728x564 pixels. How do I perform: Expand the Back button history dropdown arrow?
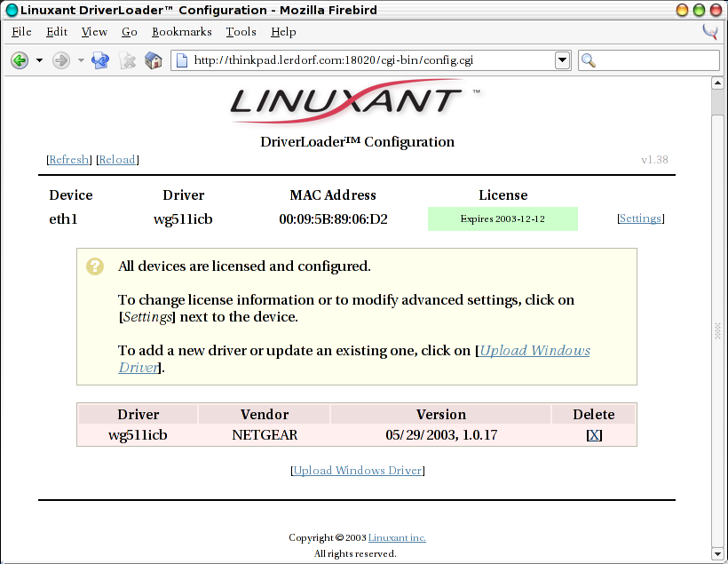tap(39, 60)
